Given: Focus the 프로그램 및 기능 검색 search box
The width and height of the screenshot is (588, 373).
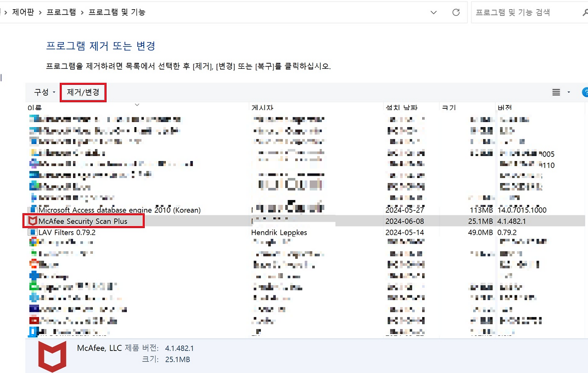Looking at the screenshot, I should [527, 12].
